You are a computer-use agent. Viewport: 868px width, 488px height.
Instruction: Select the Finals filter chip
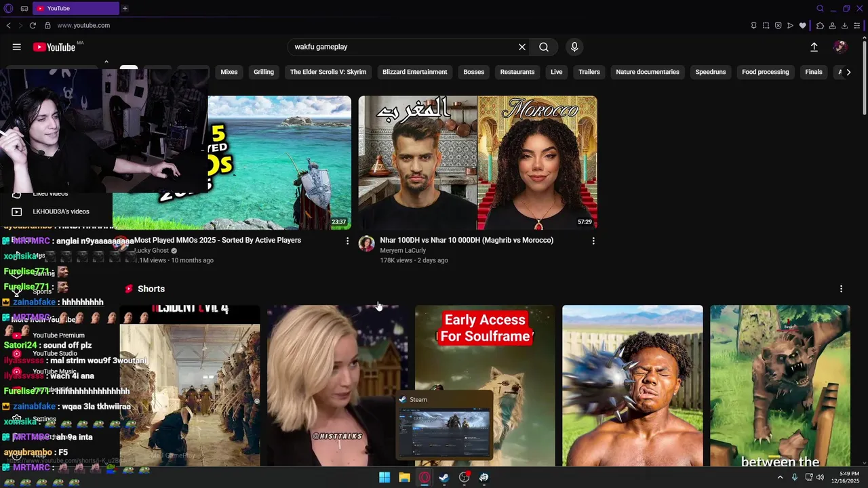(x=814, y=72)
